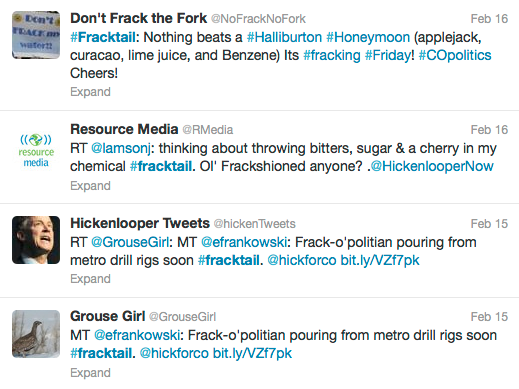Image resolution: width=519 pixels, height=389 pixels.
Task: Open bit.ly link in Grouse Girl tweet
Action: (252, 353)
